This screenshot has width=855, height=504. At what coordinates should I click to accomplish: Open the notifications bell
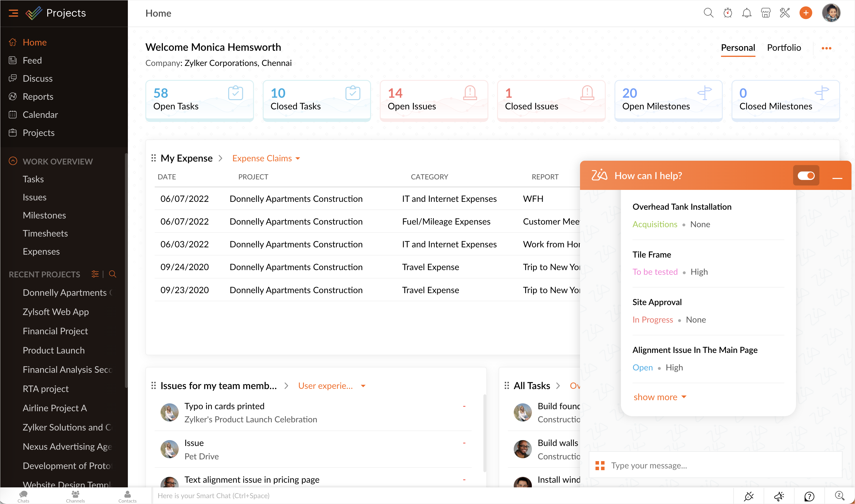point(747,13)
